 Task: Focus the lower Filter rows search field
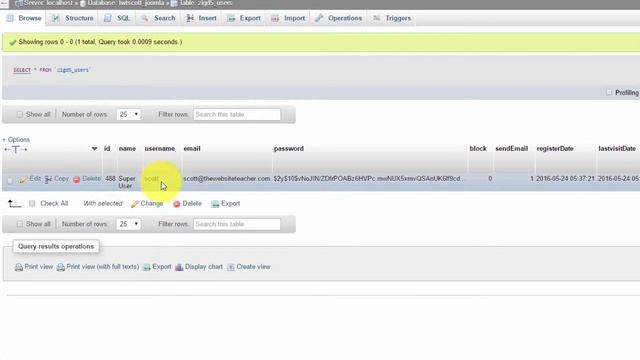click(x=237, y=224)
